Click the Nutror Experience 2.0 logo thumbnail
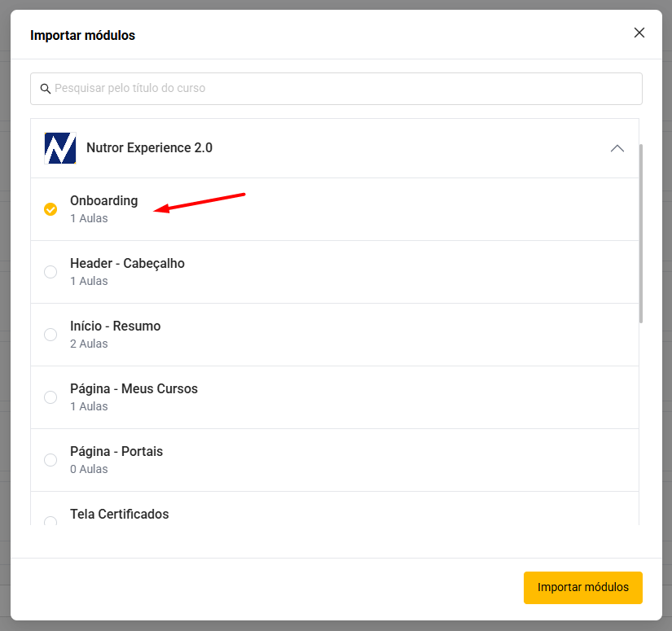The image size is (672, 631). [x=60, y=148]
